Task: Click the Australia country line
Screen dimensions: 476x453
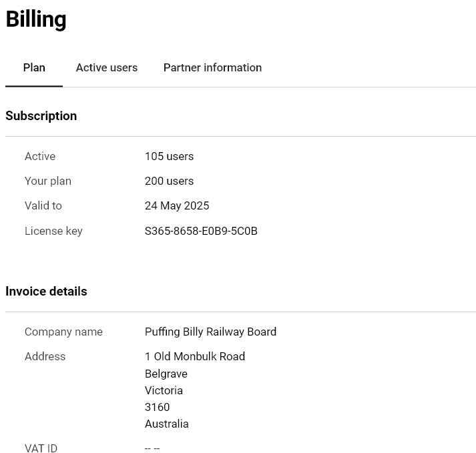Action: 167,424
